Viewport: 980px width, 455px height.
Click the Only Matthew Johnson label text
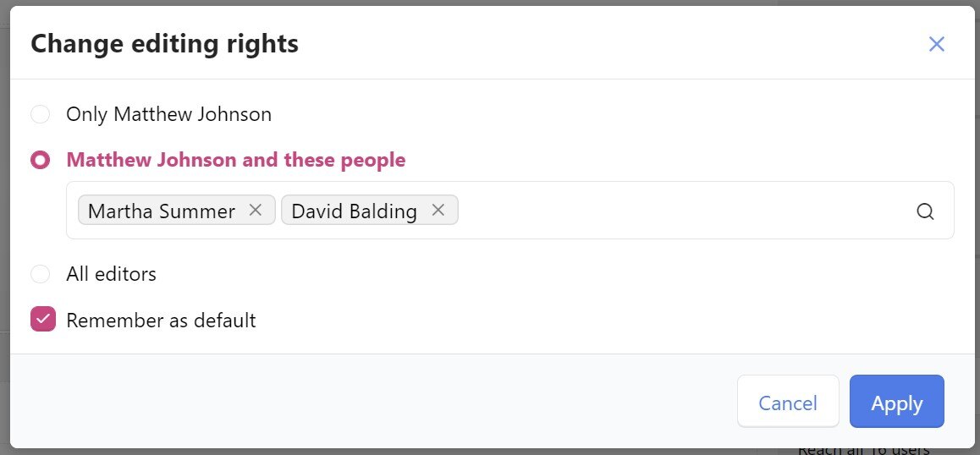tap(168, 114)
